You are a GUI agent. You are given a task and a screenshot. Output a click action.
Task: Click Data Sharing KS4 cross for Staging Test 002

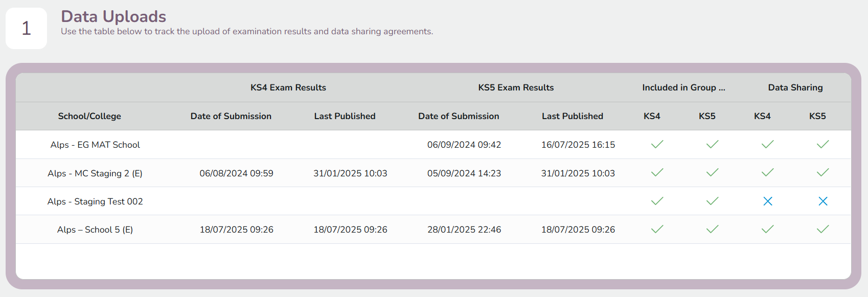pyautogui.click(x=767, y=201)
